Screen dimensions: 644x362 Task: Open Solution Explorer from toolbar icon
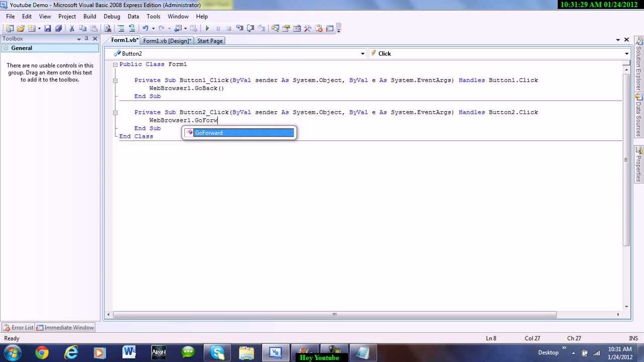click(275, 29)
